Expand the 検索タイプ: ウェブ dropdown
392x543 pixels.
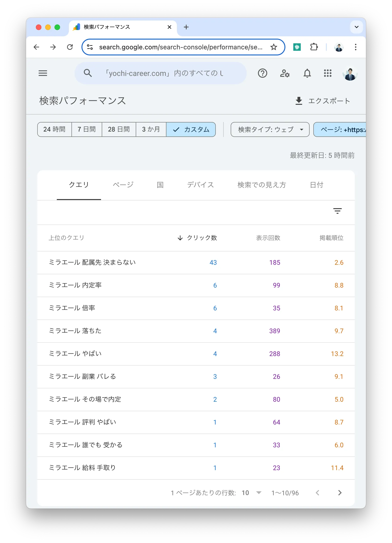coord(270,129)
